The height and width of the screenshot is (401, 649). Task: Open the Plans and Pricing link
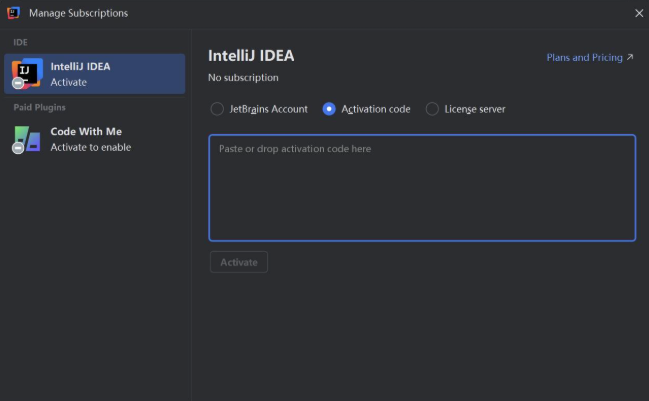pos(584,58)
